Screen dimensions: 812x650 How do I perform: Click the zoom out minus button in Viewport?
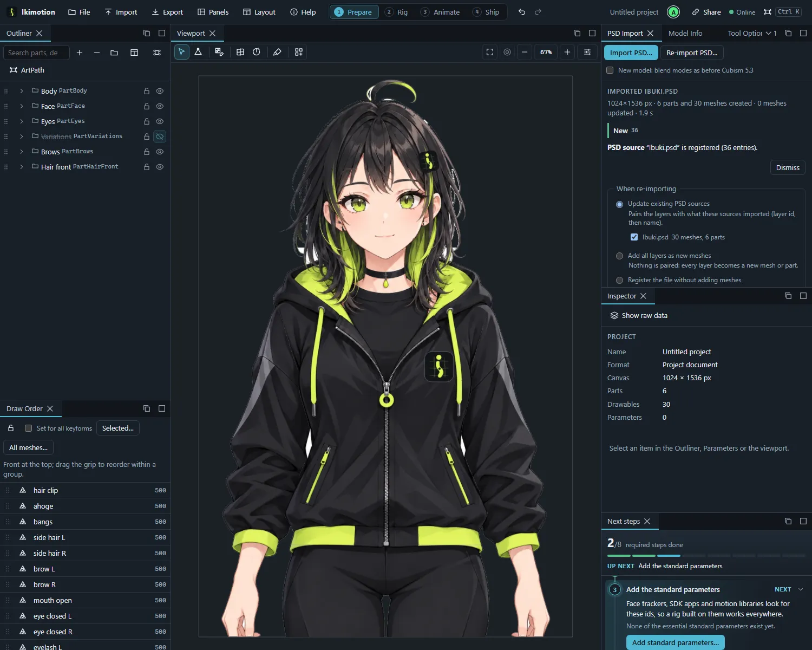[x=525, y=52]
